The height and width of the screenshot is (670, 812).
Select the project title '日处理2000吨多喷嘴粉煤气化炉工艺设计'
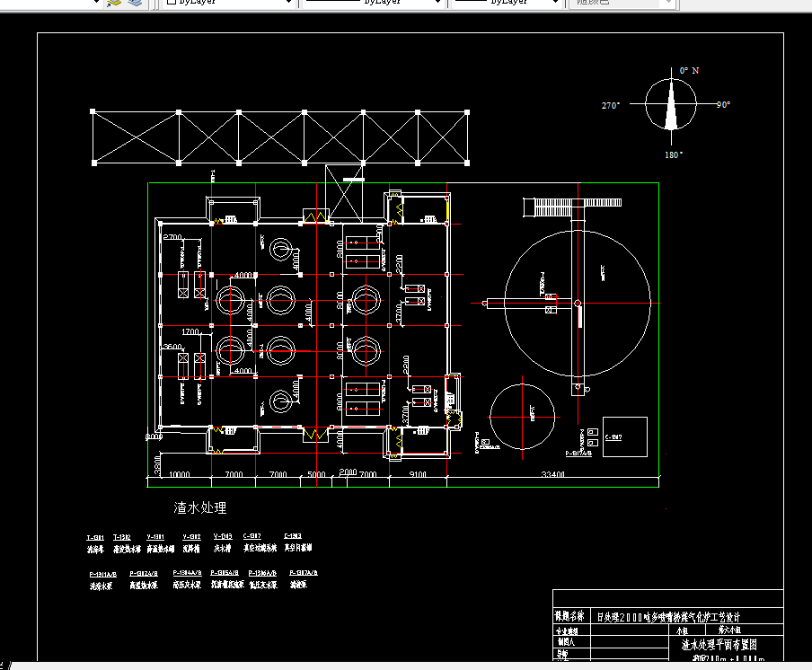pos(668,617)
